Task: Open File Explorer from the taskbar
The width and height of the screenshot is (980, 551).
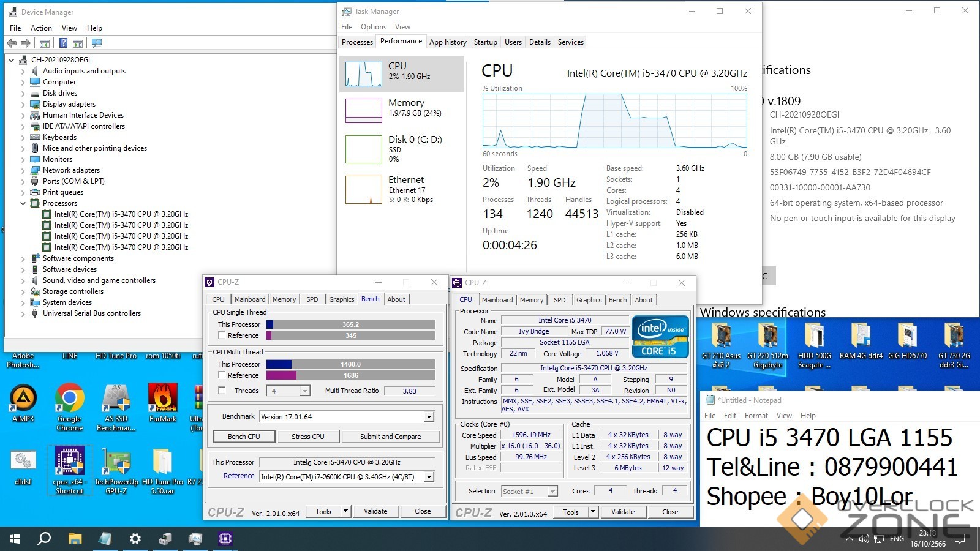Action: [x=75, y=539]
